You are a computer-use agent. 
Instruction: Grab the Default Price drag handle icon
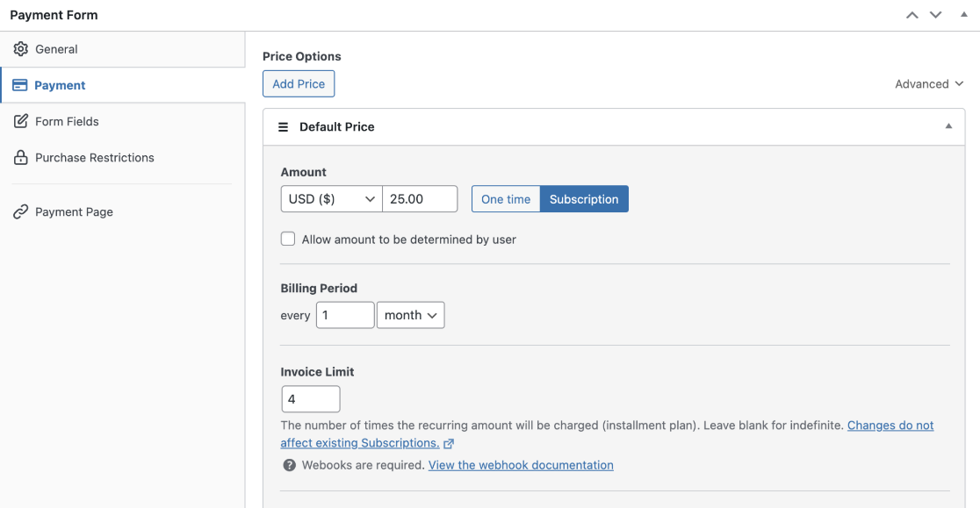tap(283, 126)
